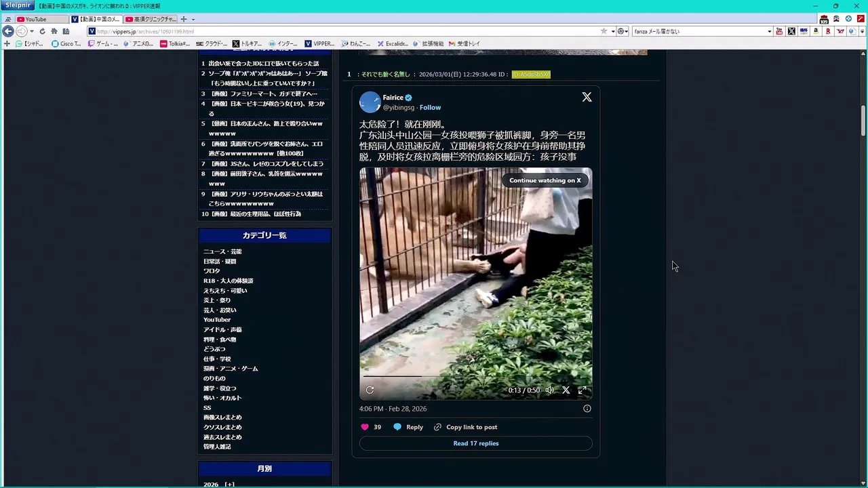
Task: Mute the tweet video sound
Action: 549,390
